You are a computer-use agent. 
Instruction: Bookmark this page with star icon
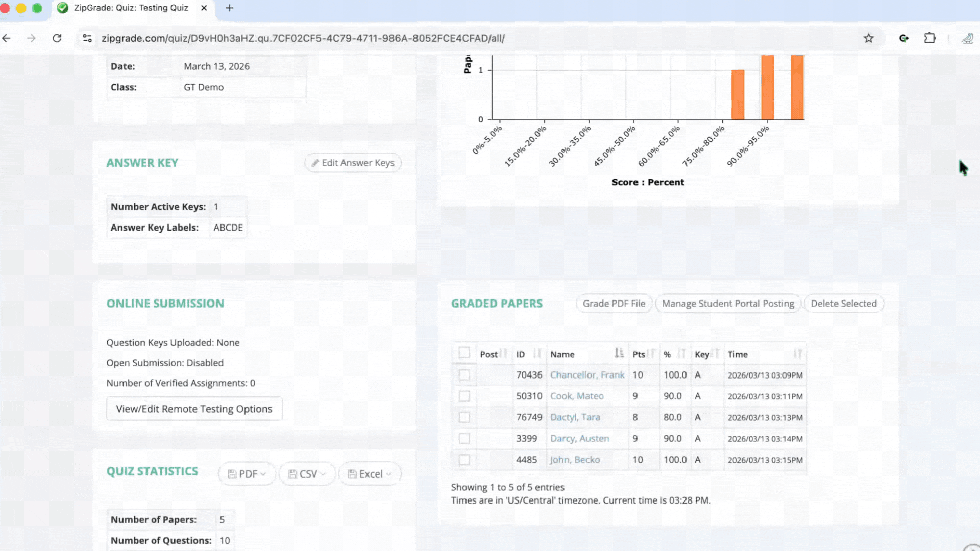868,38
